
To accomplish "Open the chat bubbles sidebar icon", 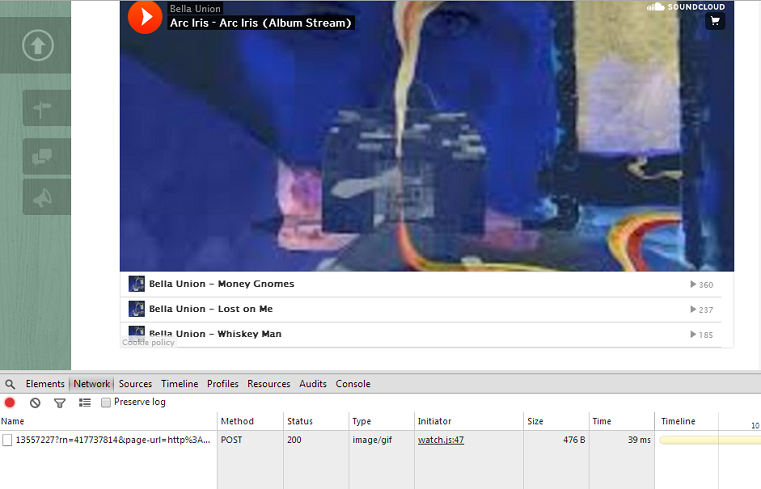I will [x=47, y=156].
